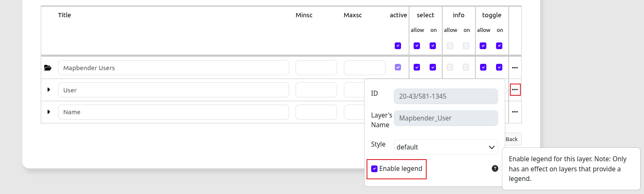Click Maxsc field for Mapbender Users
The image size is (644, 194).
[364, 68]
